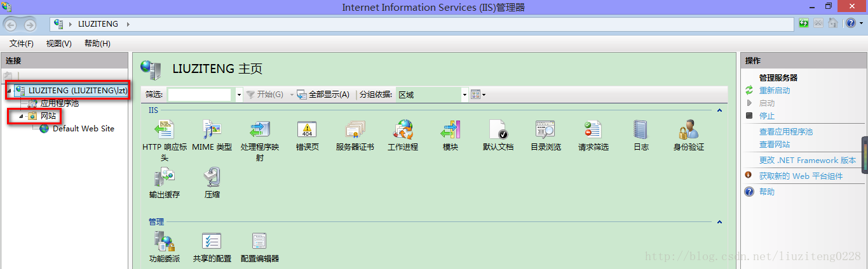Click the 帮助 link in actions pane

pos(767,192)
